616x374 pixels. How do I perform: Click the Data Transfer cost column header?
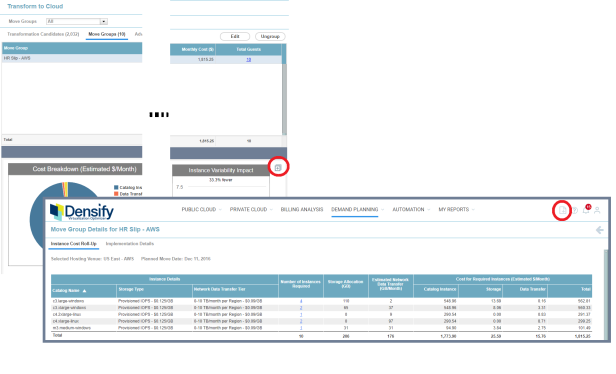[x=525, y=291]
